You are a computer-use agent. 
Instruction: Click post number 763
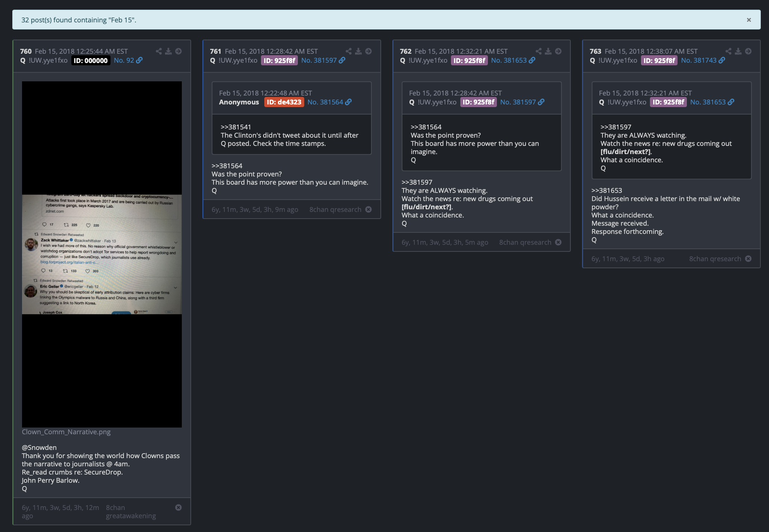(595, 51)
